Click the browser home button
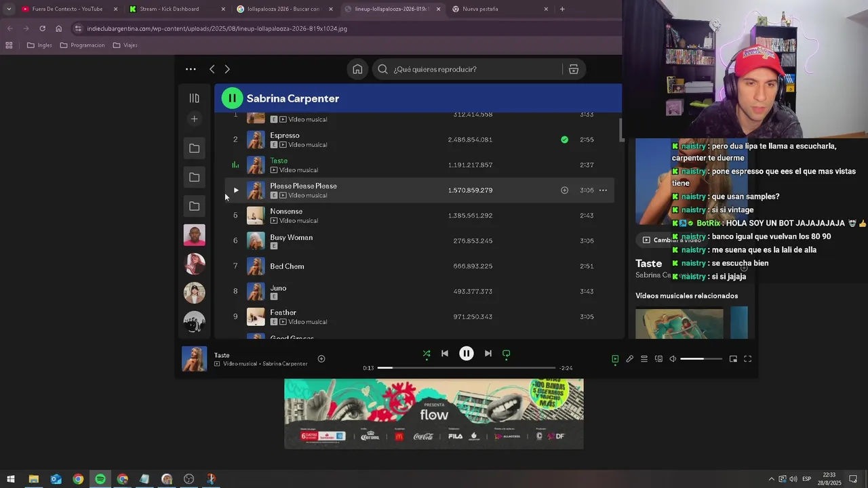868x488 pixels. point(59,28)
